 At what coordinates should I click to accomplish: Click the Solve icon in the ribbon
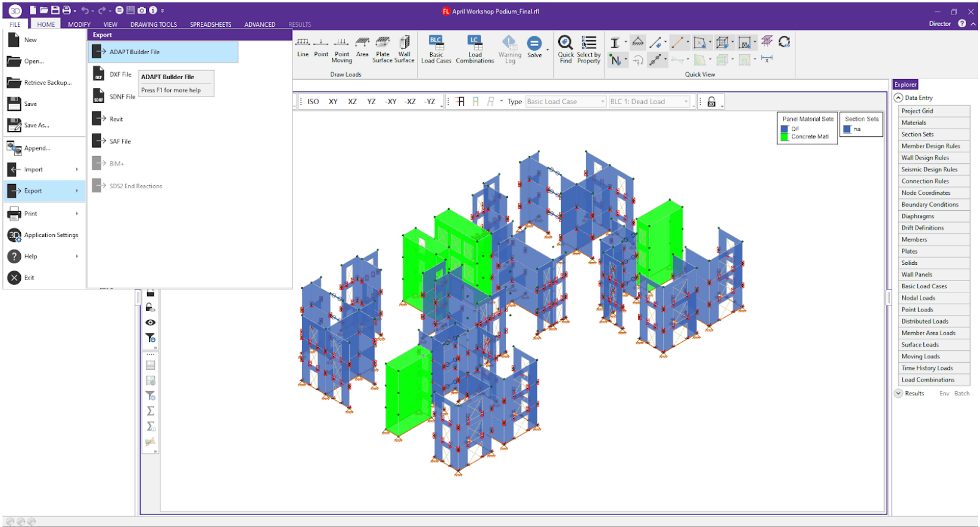click(x=534, y=44)
